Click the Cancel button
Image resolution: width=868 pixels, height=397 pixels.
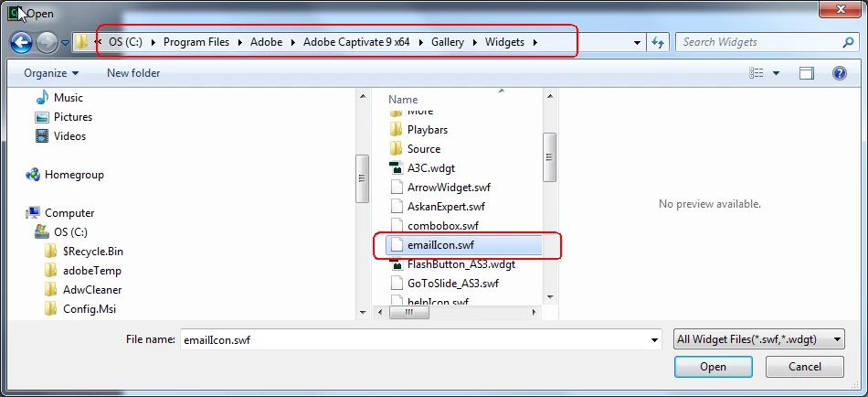click(x=805, y=367)
